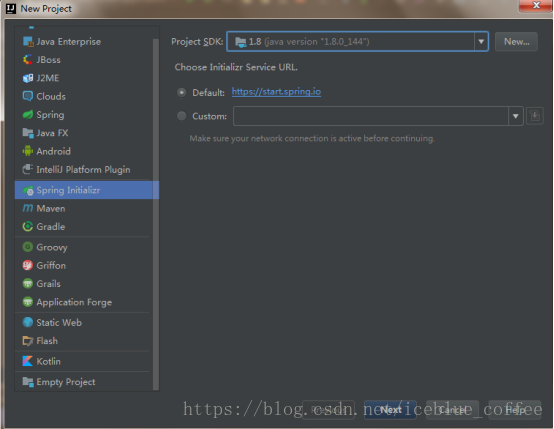Select the J2ME icon
Viewport: 554px width, 429px height.
(x=28, y=78)
